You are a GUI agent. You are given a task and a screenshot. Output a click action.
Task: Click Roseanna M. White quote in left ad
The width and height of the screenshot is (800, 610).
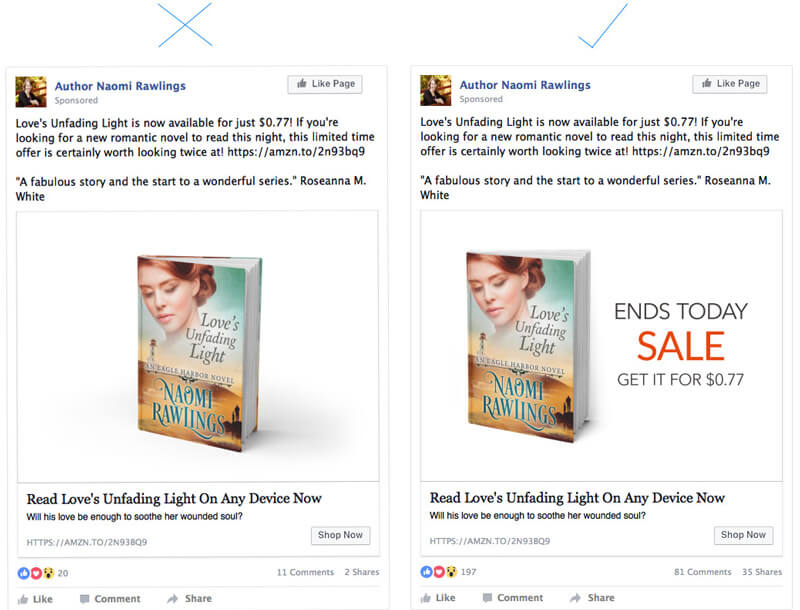(x=191, y=189)
